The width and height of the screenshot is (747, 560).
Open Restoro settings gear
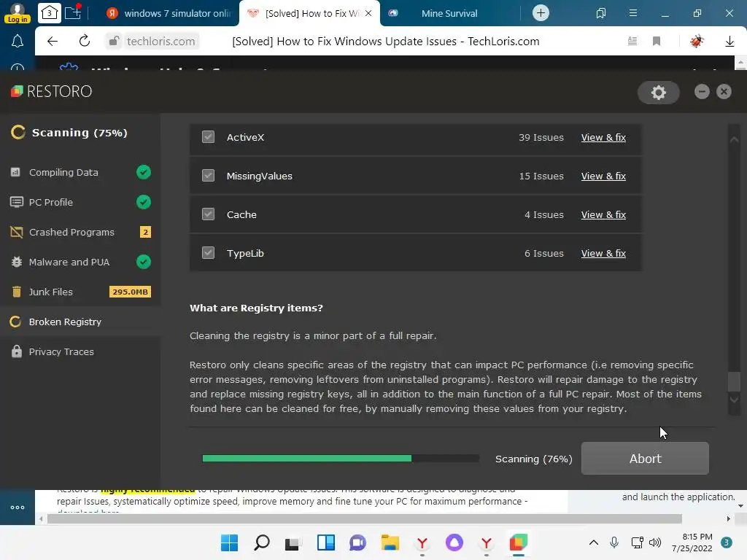[x=659, y=92]
